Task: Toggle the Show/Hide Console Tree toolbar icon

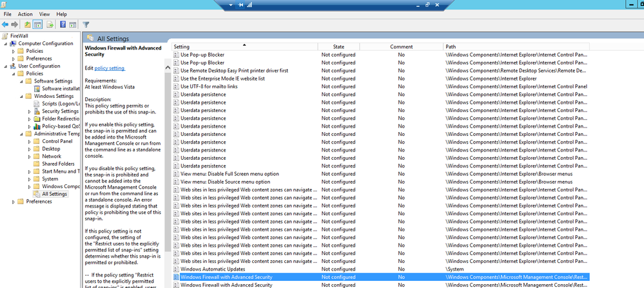Action: click(x=38, y=24)
